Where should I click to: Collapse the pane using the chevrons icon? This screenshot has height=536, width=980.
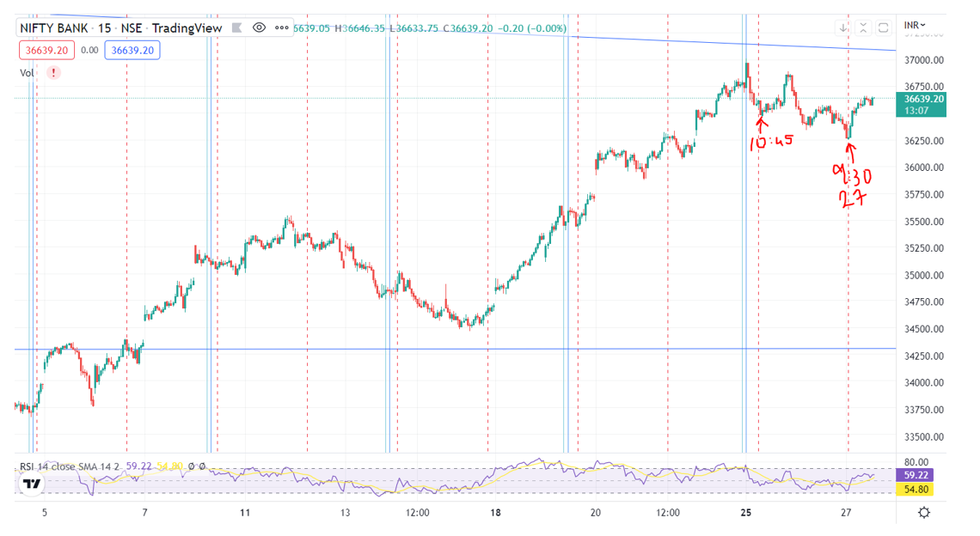(x=863, y=27)
